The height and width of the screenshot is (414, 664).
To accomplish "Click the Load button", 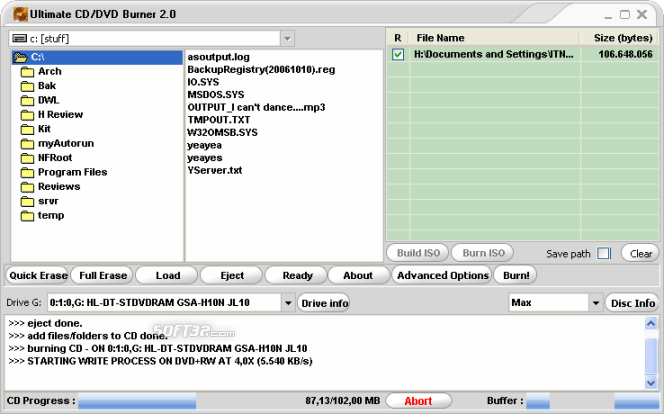I will coord(167,276).
